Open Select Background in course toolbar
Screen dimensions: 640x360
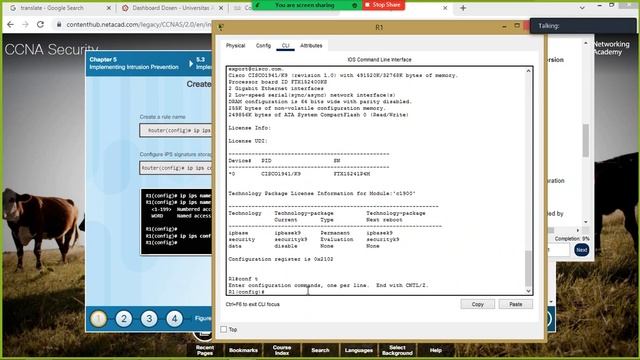pos(397,350)
